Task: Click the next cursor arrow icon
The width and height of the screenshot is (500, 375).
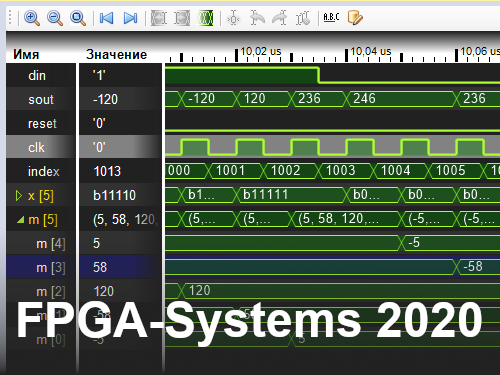Action: tap(280, 18)
